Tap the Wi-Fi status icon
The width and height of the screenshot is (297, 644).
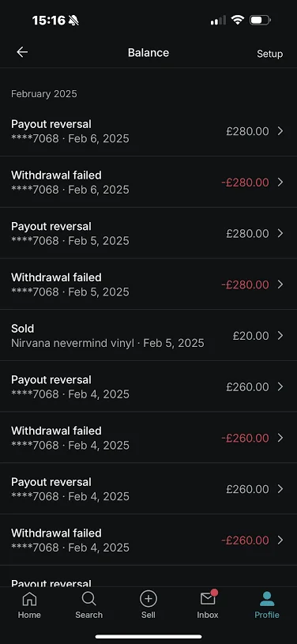(x=238, y=20)
